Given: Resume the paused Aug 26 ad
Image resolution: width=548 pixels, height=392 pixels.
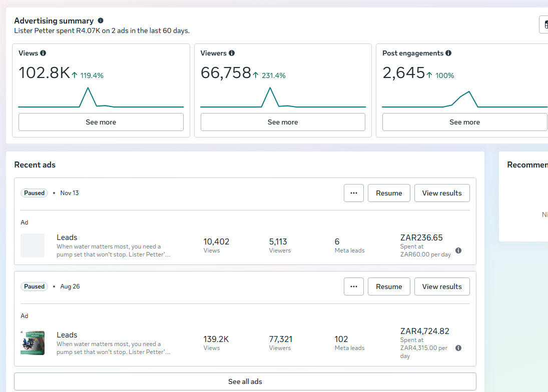Looking at the screenshot, I should coord(389,286).
